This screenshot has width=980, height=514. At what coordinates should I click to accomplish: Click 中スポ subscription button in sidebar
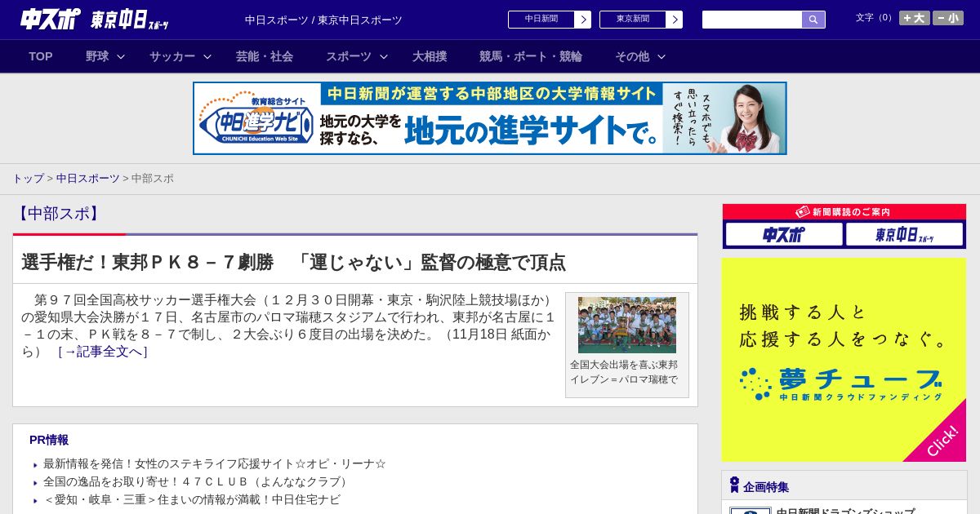pos(784,234)
